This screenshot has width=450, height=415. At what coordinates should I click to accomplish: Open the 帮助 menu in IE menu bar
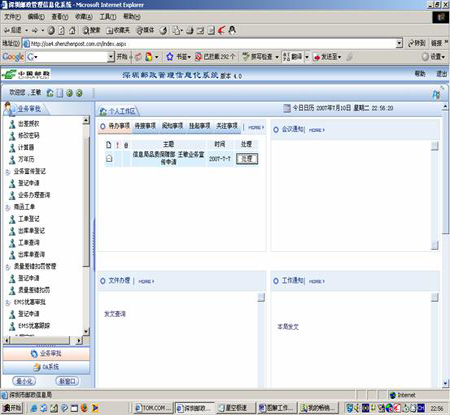point(132,16)
